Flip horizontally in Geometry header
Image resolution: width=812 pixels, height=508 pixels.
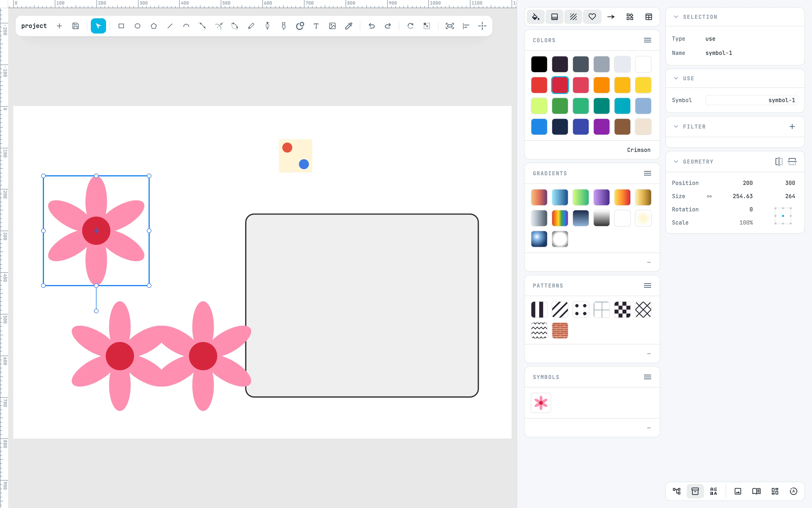779,162
